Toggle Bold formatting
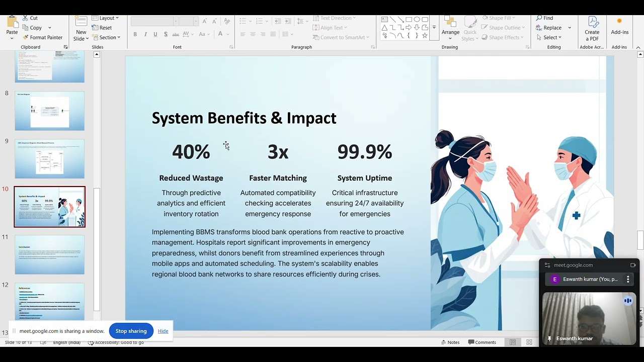The width and height of the screenshot is (644, 362). click(135, 34)
